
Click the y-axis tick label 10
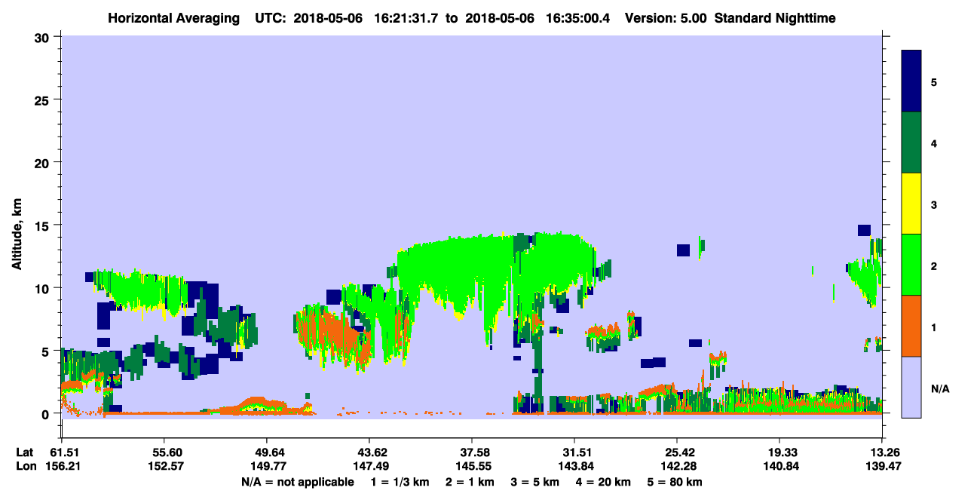pos(44,288)
